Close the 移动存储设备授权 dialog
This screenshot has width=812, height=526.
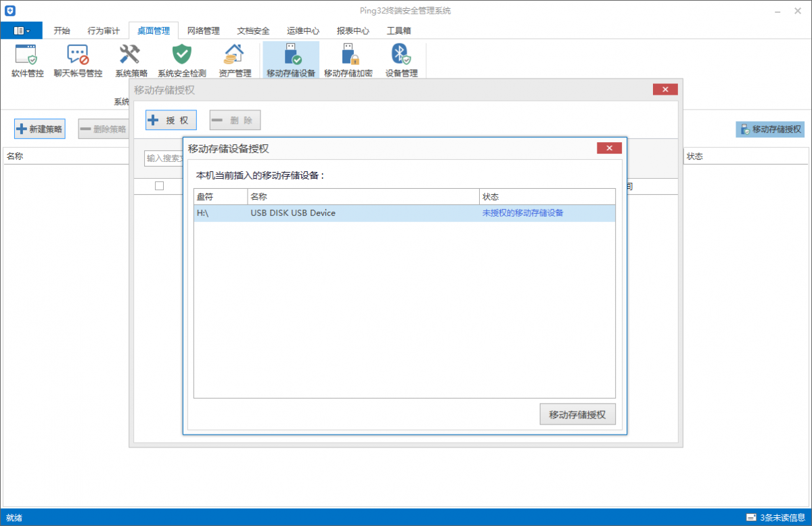tap(609, 148)
